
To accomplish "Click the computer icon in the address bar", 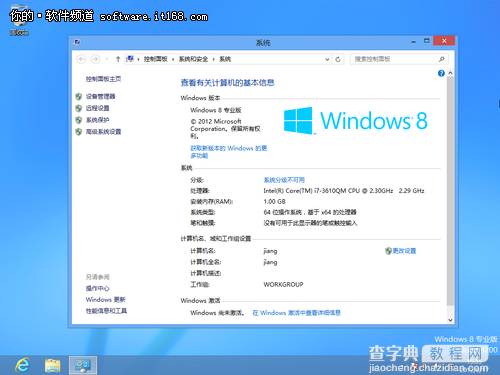I will [130, 59].
